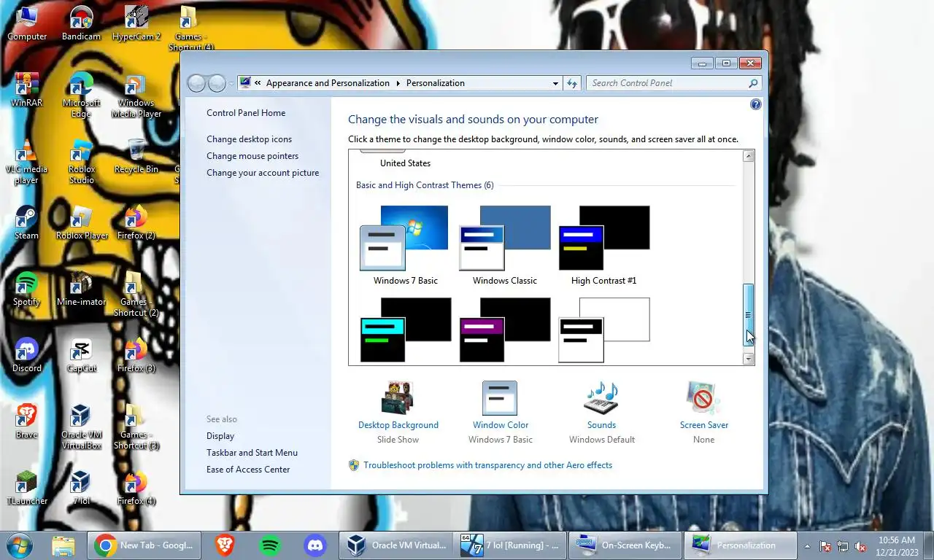Open Display under See also
This screenshot has width=934, height=560.
click(220, 436)
